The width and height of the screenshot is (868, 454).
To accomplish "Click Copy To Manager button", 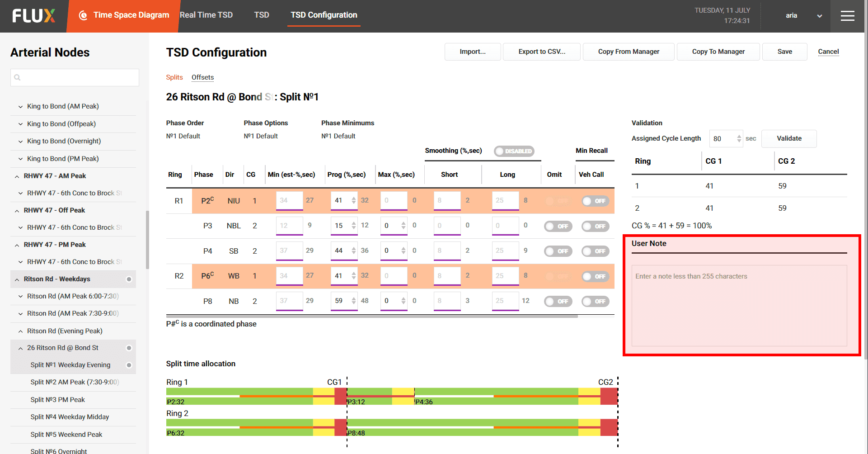I will pyautogui.click(x=718, y=52).
